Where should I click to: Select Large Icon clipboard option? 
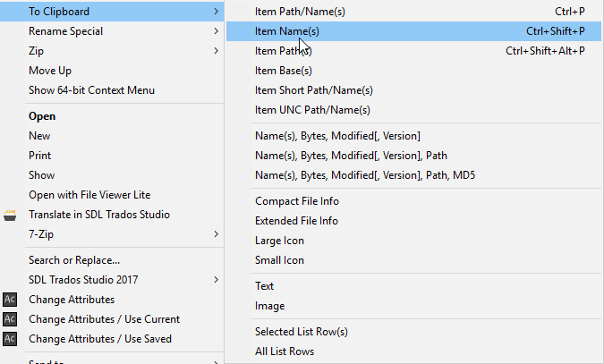(x=279, y=241)
